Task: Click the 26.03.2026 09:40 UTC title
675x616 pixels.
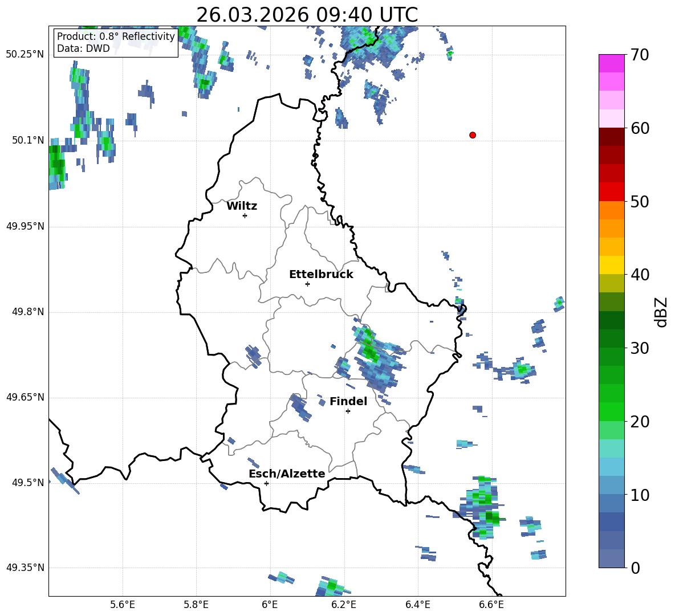Action: (307, 15)
